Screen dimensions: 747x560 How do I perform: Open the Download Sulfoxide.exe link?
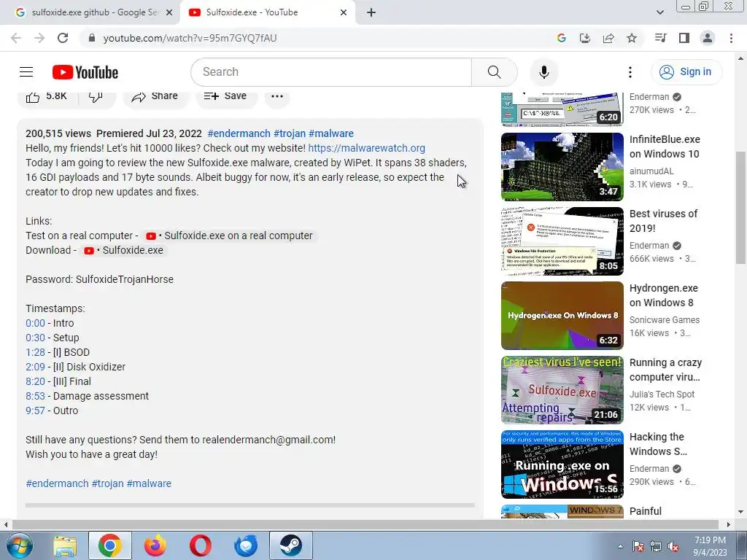click(123, 251)
